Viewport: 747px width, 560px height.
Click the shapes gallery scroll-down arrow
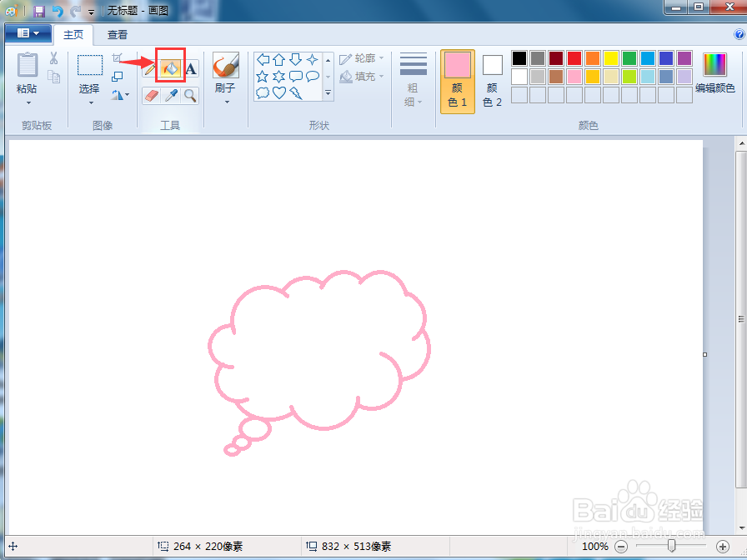click(x=328, y=77)
